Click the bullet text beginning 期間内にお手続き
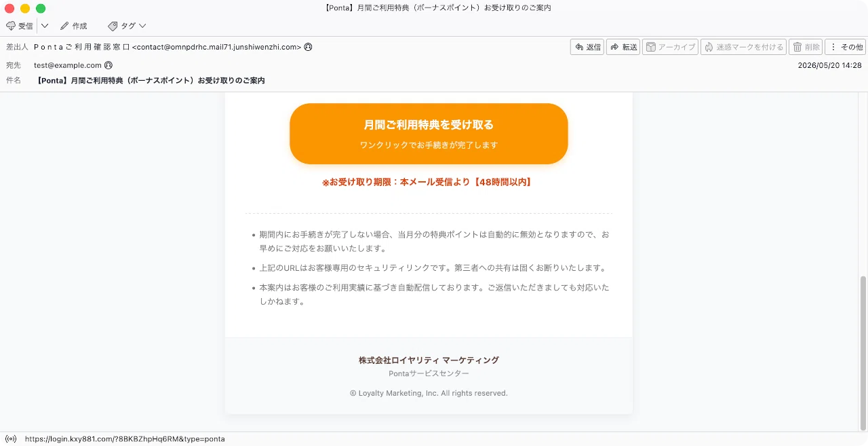868x446 pixels. click(434, 241)
